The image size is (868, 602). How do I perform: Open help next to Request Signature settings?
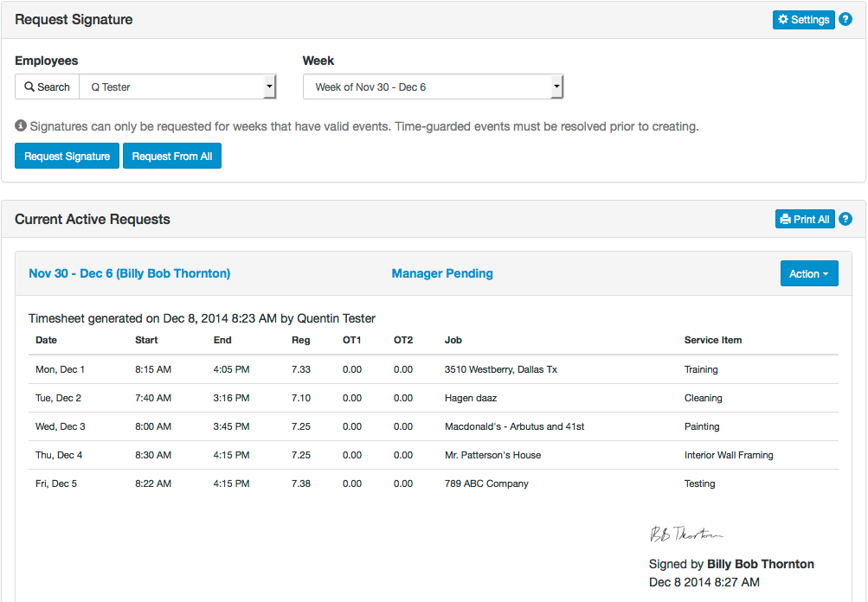point(845,19)
